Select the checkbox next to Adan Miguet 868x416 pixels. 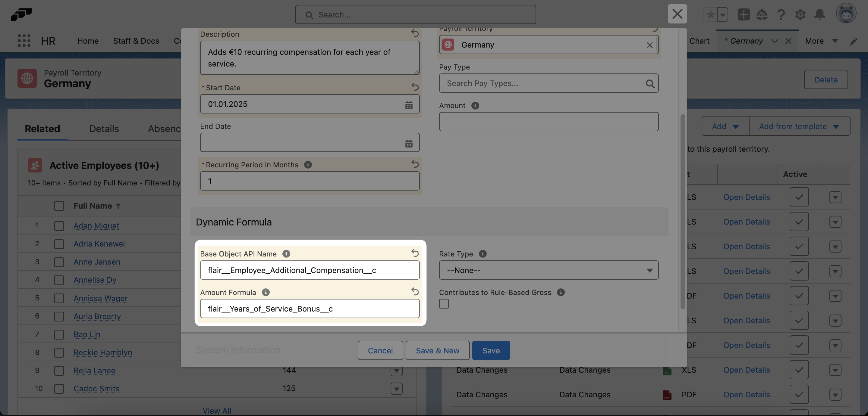(59, 226)
